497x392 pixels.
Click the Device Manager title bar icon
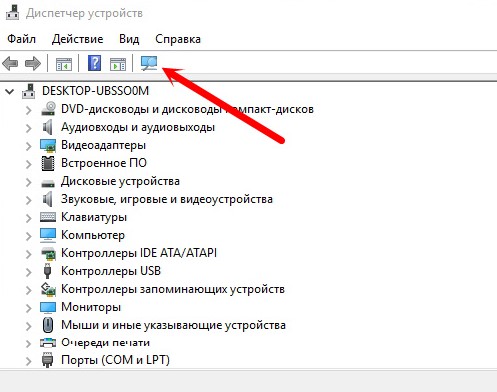13,12
